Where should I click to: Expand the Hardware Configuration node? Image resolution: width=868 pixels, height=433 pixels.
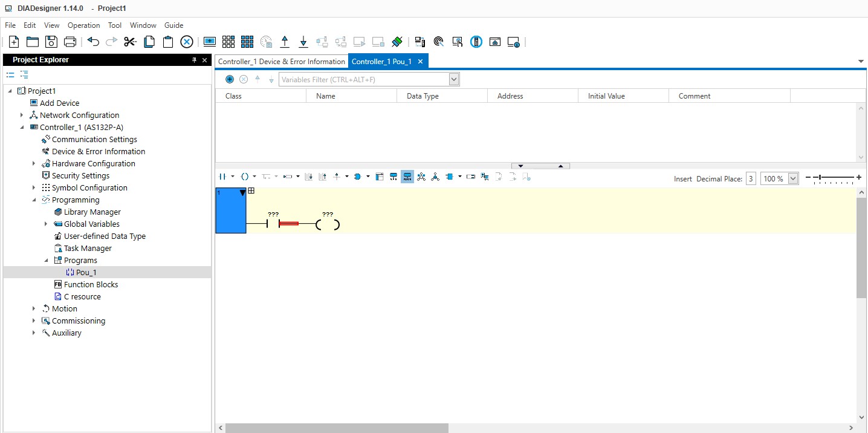pyautogui.click(x=34, y=163)
